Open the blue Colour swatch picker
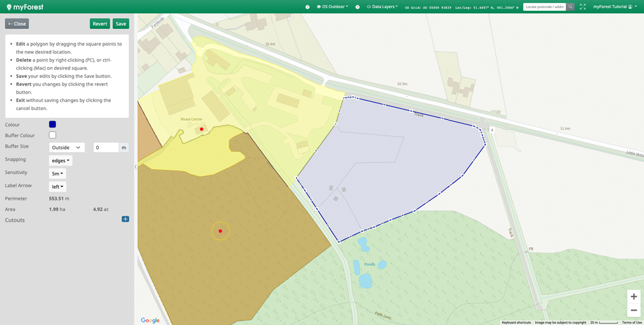 click(52, 124)
